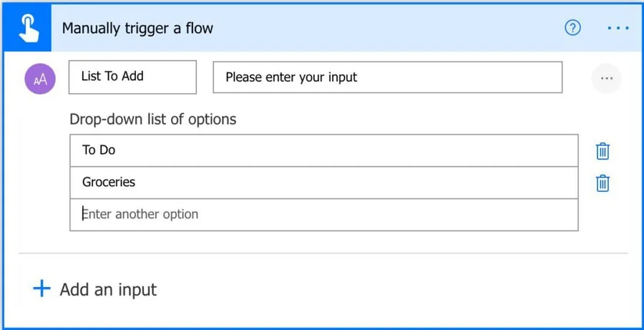
Task: Click the purple AA text input icon
Action: (x=40, y=79)
